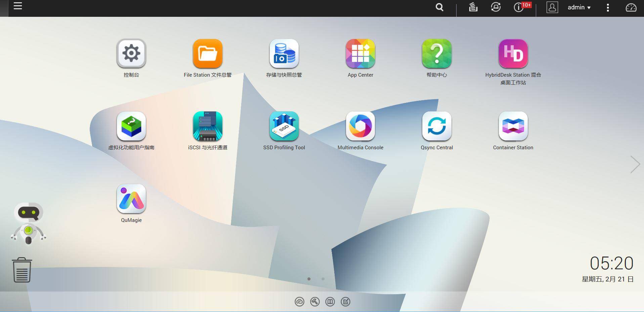Screen dimensions: 644x312
Task: Open the iSCSI 与光纤通道 app
Action: (207, 126)
